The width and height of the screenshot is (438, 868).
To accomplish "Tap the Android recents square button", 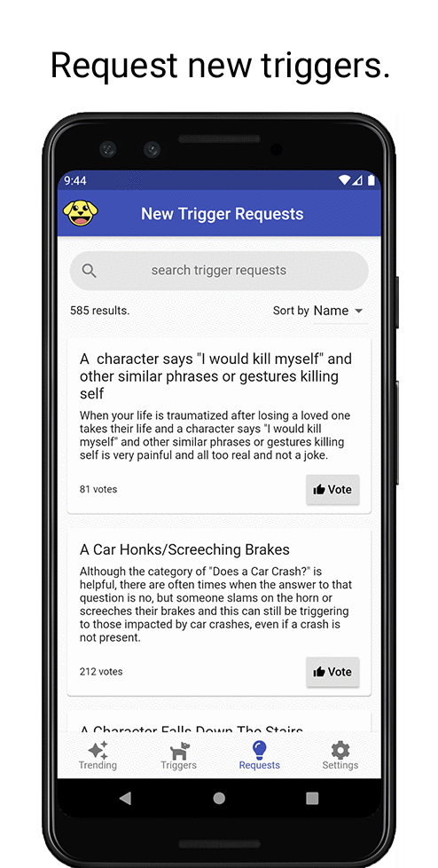I will pos(312,798).
